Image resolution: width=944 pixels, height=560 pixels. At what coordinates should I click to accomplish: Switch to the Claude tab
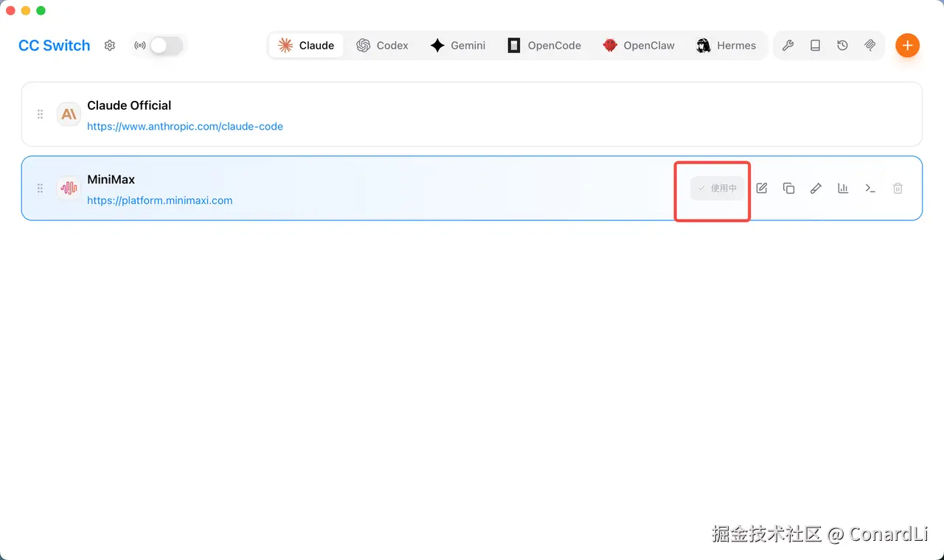306,46
